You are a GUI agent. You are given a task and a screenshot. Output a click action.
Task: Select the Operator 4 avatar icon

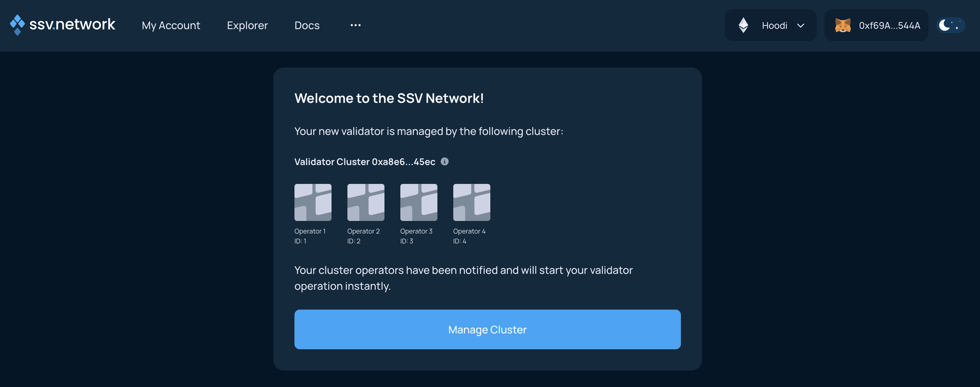(x=471, y=202)
